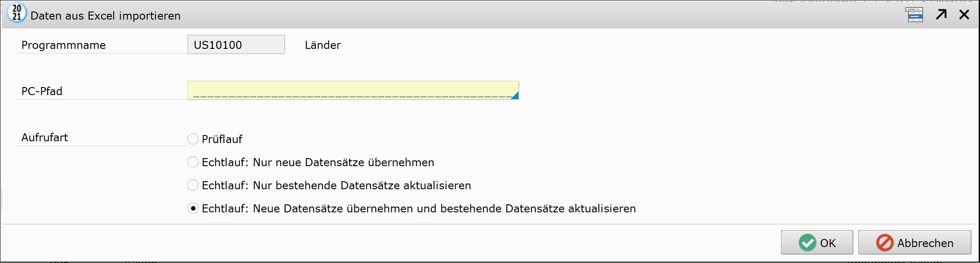Image resolution: width=980 pixels, height=263 pixels.
Task: Click the Aufrufart label
Action: click(44, 137)
